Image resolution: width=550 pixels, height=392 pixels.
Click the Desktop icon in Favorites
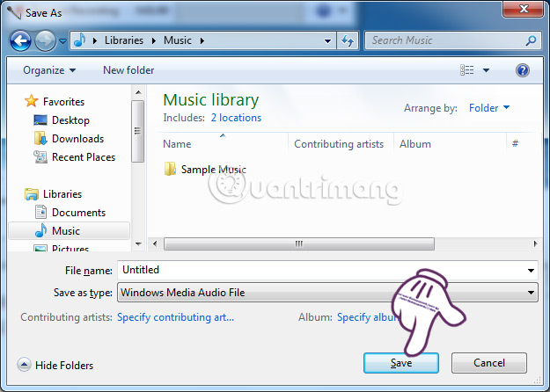pos(40,120)
